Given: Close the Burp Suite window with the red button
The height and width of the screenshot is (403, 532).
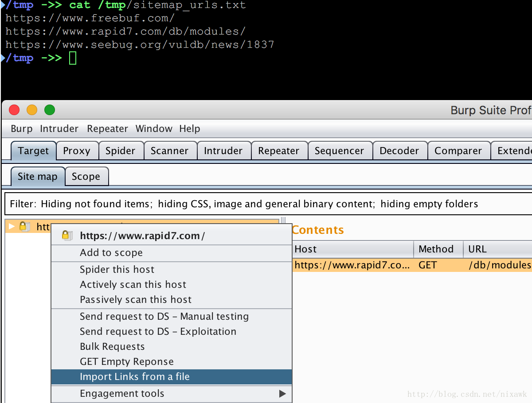Looking at the screenshot, I should 14,110.
